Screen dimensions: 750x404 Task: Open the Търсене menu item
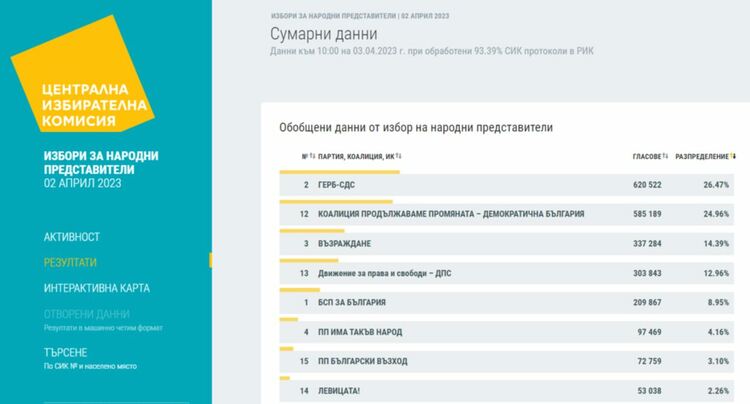click(x=66, y=352)
